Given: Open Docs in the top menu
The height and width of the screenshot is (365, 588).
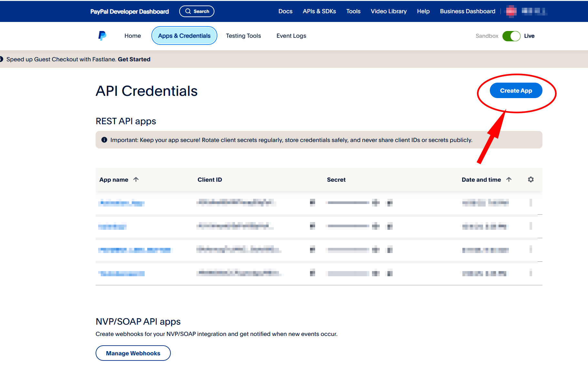Looking at the screenshot, I should coord(285,11).
